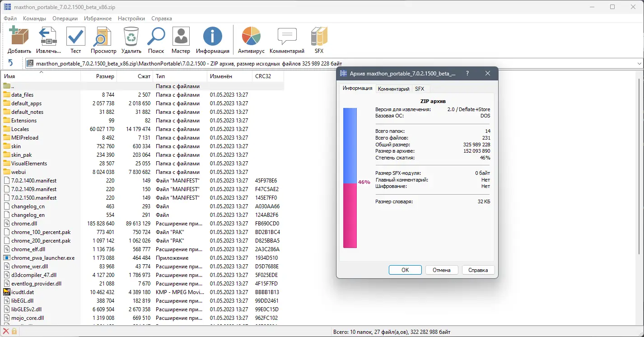Image resolution: width=644 pixels, height=337 pixels.
Task: Open the Команды menu
Action: [x=35, y=19]
